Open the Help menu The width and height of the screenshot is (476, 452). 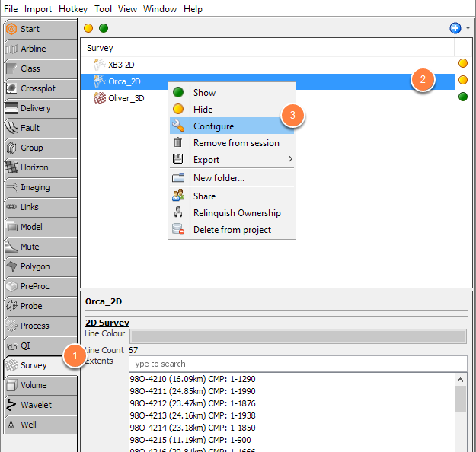[193, 9]
